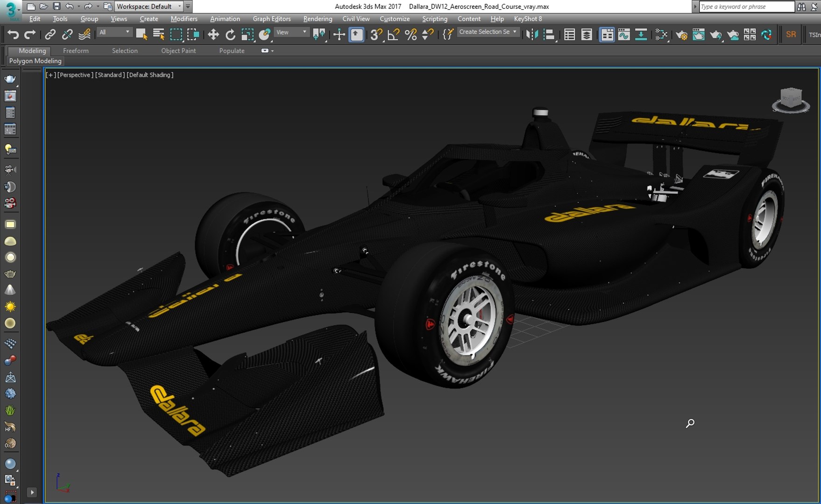Activate the Unlink Selection tool
Image resolution: width=821 pixels, height=504 pixels.
click(x=67, y=35)
